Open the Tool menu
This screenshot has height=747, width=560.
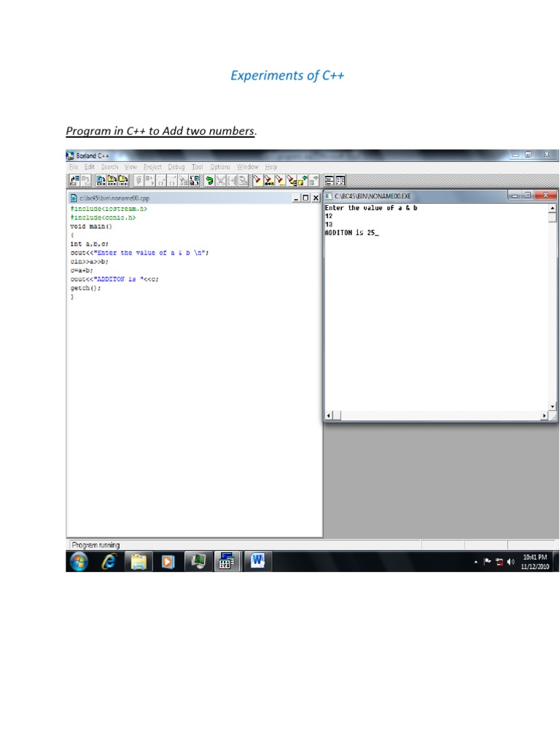pos(197,167)
